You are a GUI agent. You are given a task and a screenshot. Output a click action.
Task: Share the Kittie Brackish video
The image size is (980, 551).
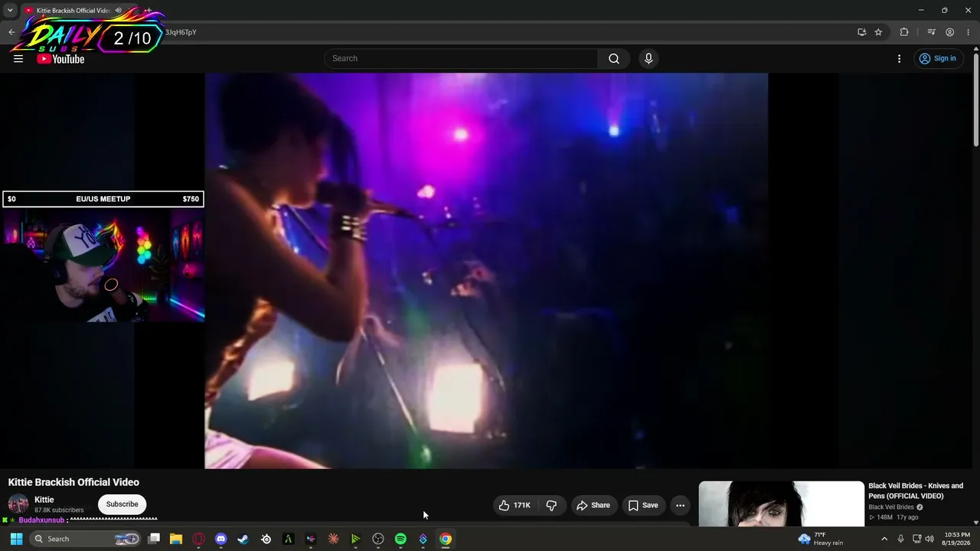(593, 505)
